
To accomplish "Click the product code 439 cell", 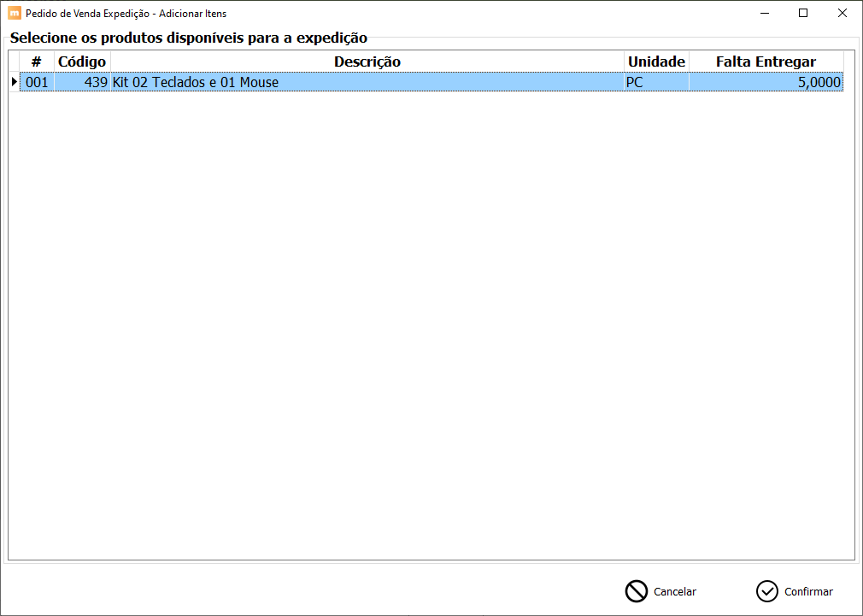I will click(83, 83).
